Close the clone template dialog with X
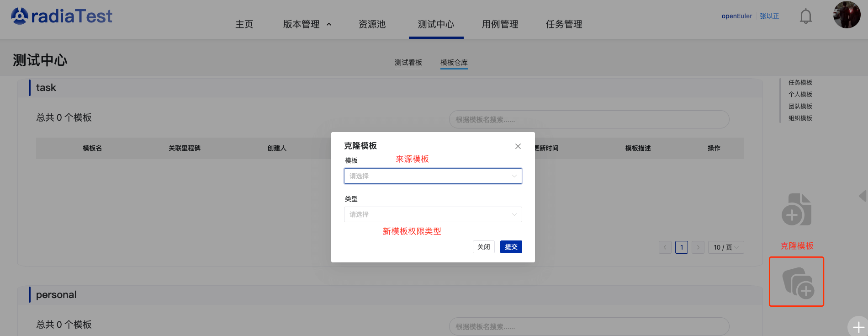This screenshot has height=336, width=868. click(x=518, y=146)
